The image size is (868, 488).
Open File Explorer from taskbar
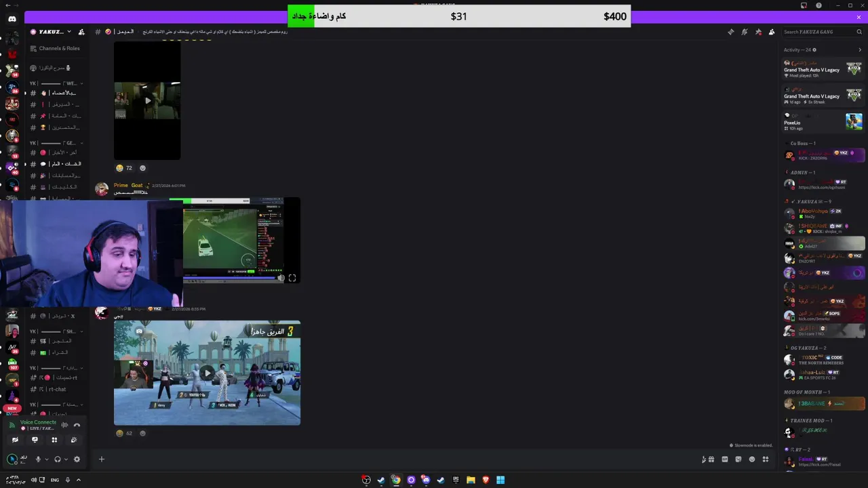pos(471,480)
